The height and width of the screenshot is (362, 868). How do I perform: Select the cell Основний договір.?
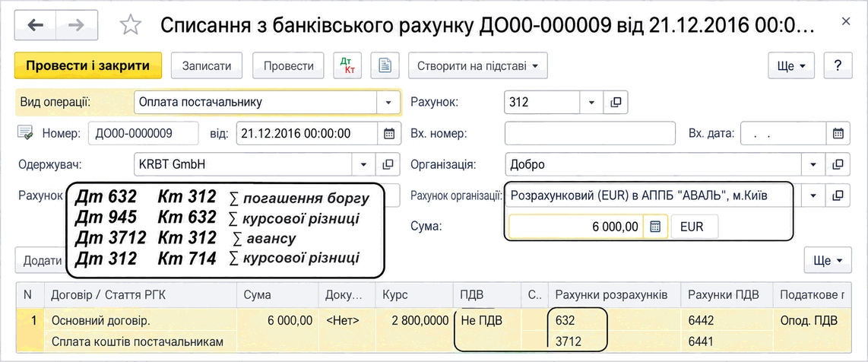tap(141, 320)
